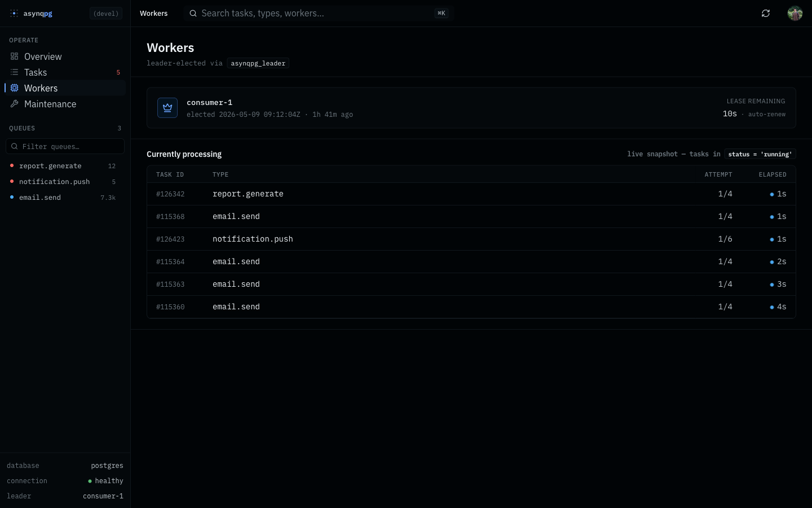Click the ATTEMPT column header
This screenshot has width=812, height=508.
[x=718, y=174]
